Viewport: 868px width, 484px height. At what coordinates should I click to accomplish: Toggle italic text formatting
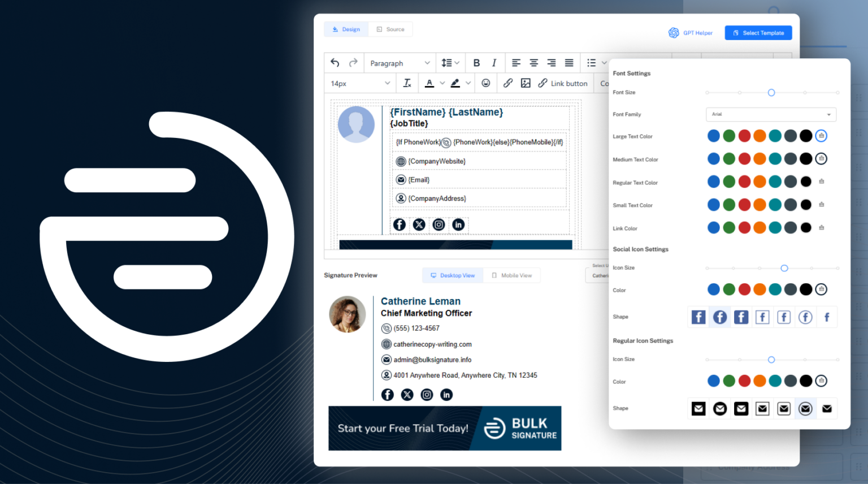tap(493, 63)
